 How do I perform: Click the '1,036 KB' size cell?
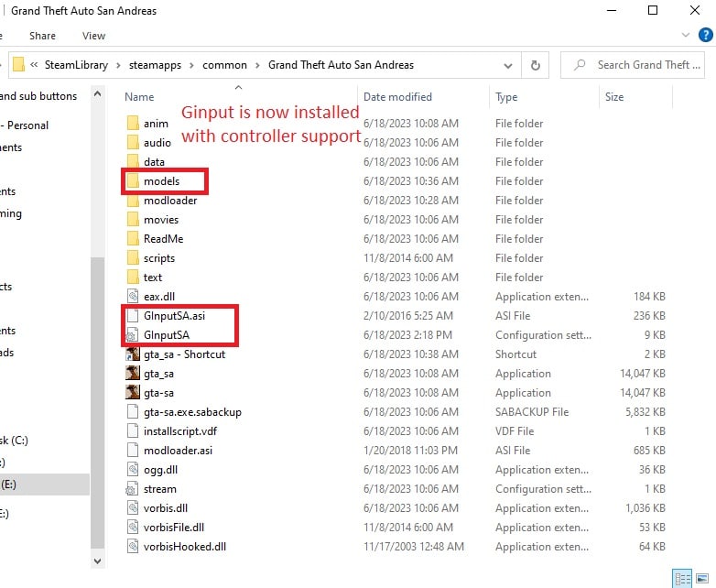[645, 508]
